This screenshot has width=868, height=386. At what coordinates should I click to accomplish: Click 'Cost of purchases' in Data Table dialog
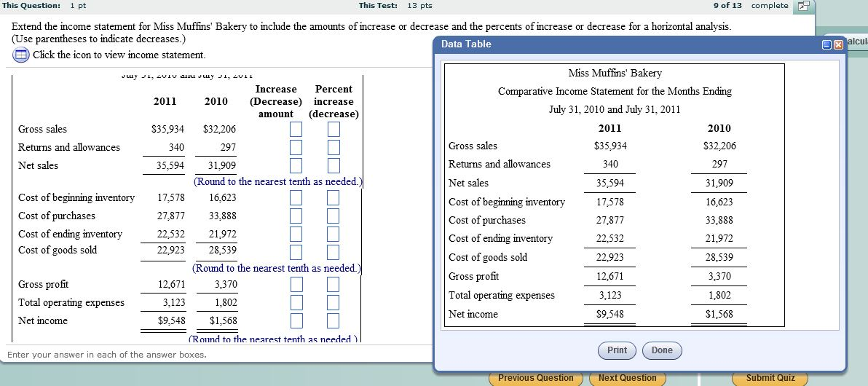click(486, 221)
